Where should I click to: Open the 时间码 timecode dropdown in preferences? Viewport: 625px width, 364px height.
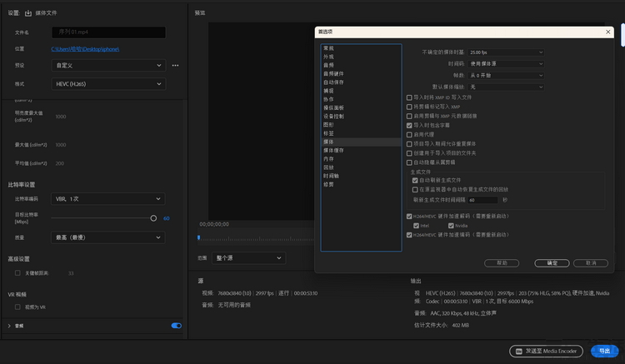[506, 63]
